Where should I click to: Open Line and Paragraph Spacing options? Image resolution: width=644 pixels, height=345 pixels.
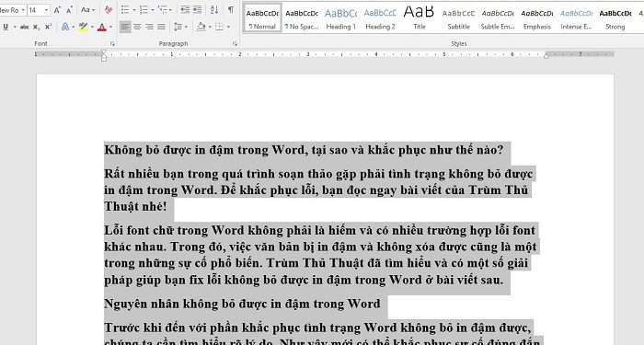[178, 27]
